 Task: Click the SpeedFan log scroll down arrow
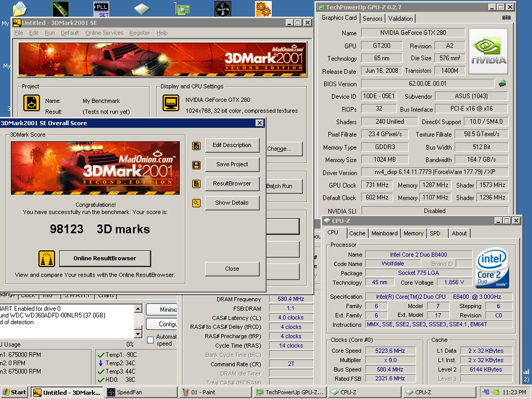pos(138,334)
